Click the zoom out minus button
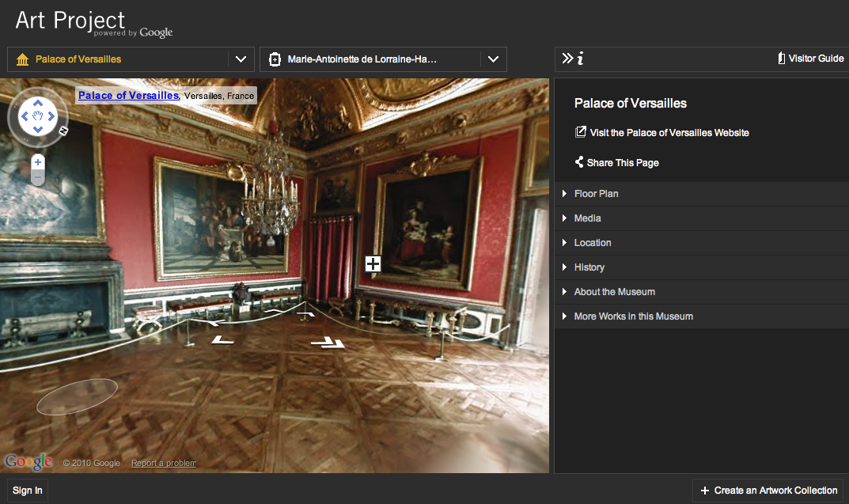The image size is (849, 504). (x=37, y=179)
